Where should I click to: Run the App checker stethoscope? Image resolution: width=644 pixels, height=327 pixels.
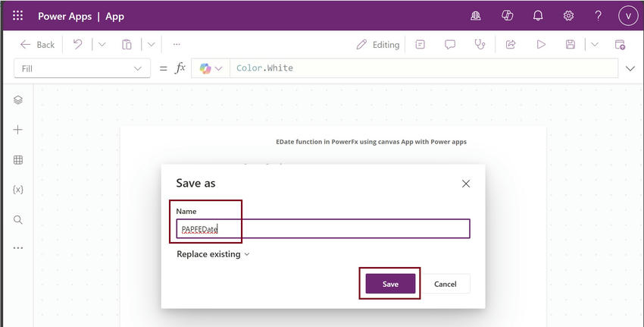point(480,44)
